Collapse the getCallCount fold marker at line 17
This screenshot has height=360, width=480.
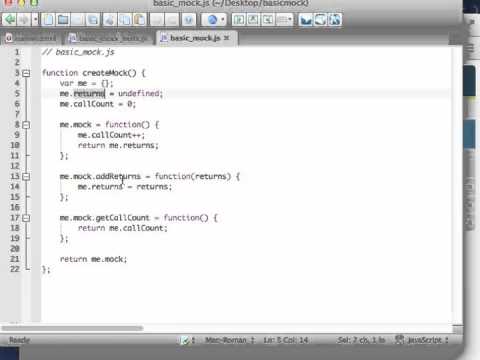click(x=26, y=218)
